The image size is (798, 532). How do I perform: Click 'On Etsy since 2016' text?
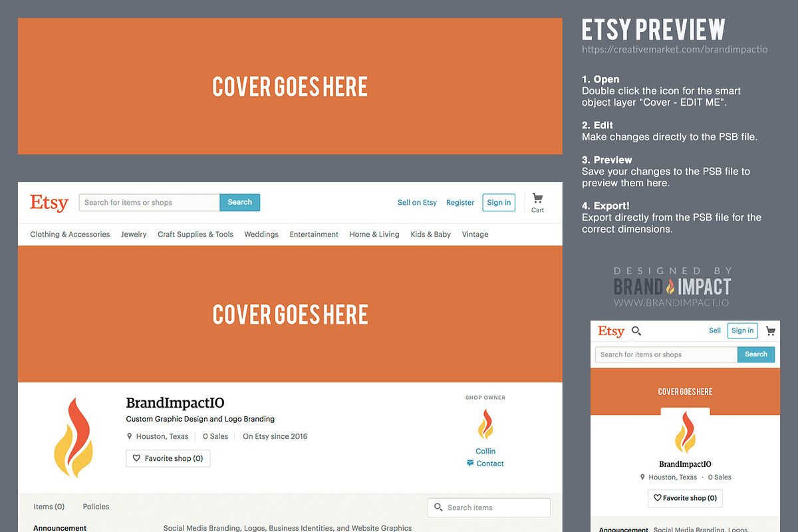(x=275, y=437)
